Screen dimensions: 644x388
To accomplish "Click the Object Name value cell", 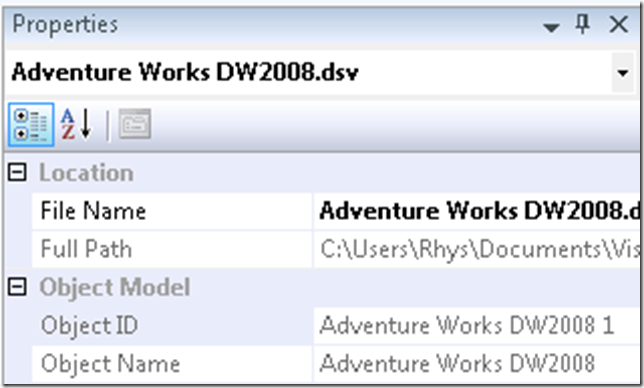I will 476,364.
